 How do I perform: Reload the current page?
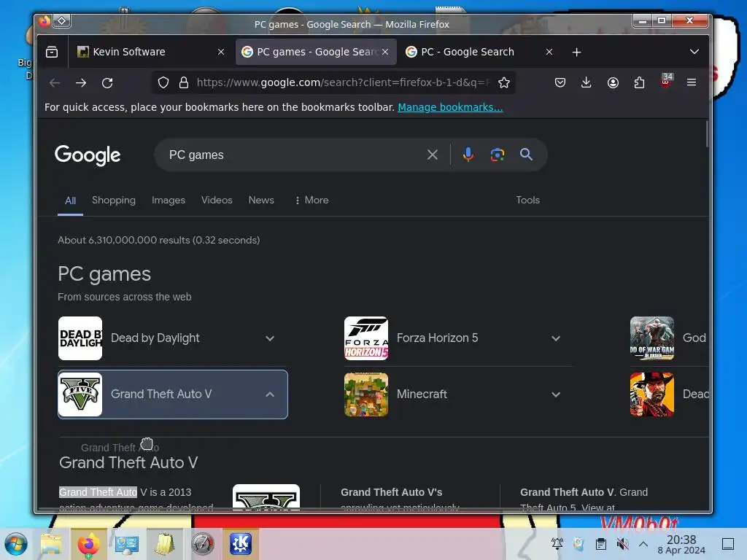(107, 83)
